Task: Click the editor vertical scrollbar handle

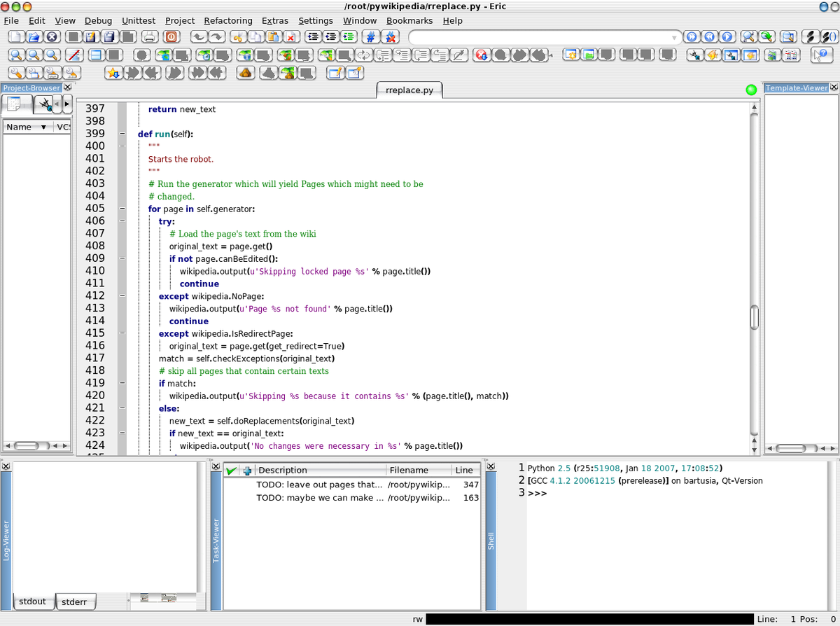Action: (x=754, y=317)
